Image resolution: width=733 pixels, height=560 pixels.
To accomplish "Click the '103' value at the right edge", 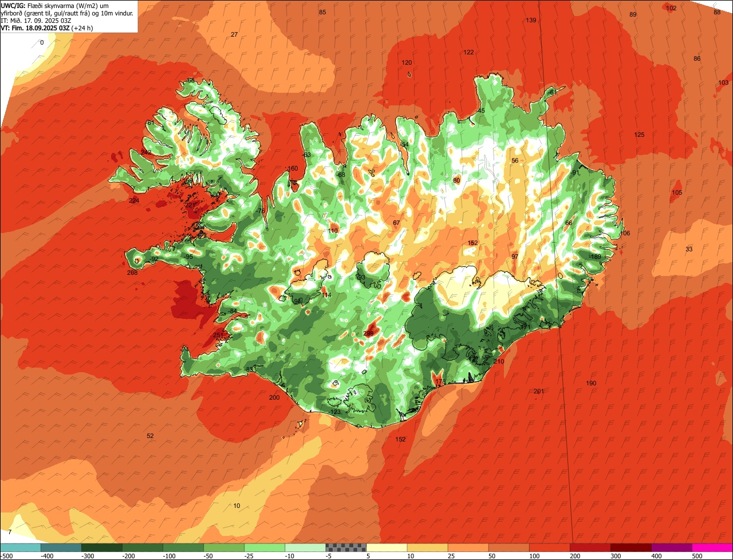I will (x=723, y=82).
